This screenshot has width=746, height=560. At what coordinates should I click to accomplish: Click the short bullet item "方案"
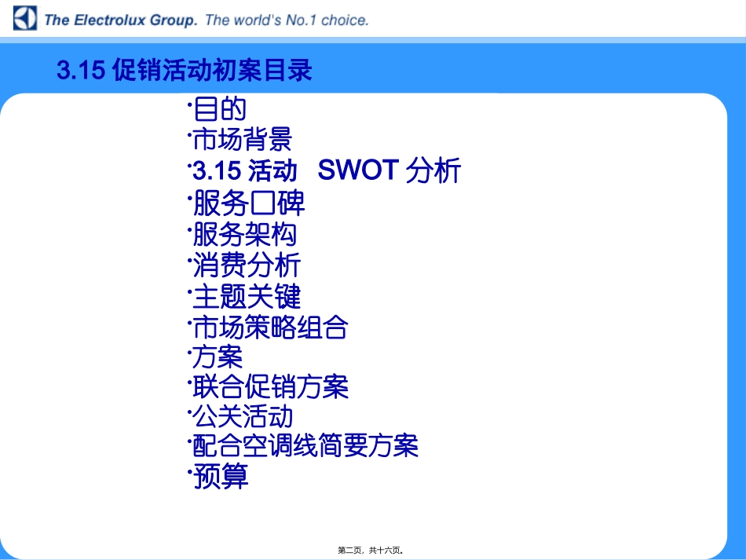[x=218, y=357]
